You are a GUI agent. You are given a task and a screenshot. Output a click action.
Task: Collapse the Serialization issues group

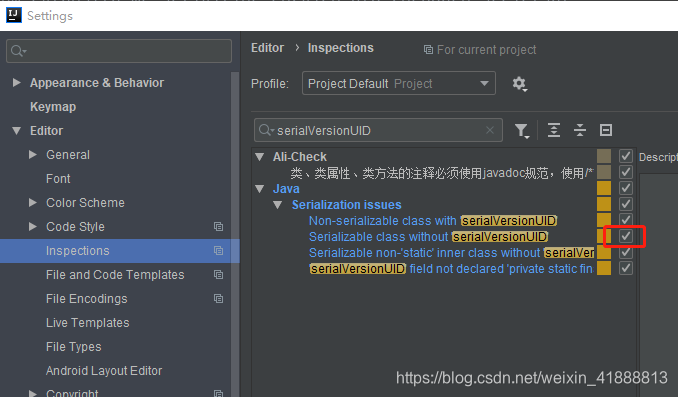pyautogui.click(x=278, y=205)
